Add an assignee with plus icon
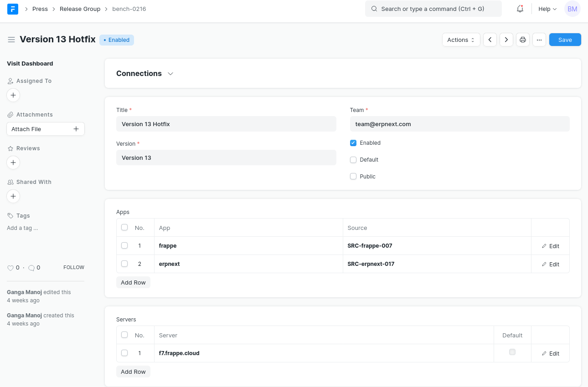This screenshot has width=588, height=387. coord(13,95)
